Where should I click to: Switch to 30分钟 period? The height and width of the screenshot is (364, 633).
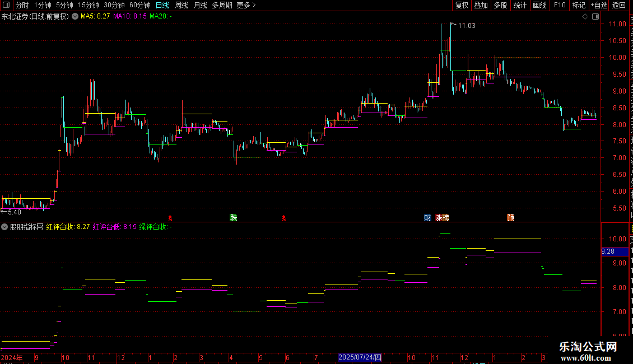point(114,5)
